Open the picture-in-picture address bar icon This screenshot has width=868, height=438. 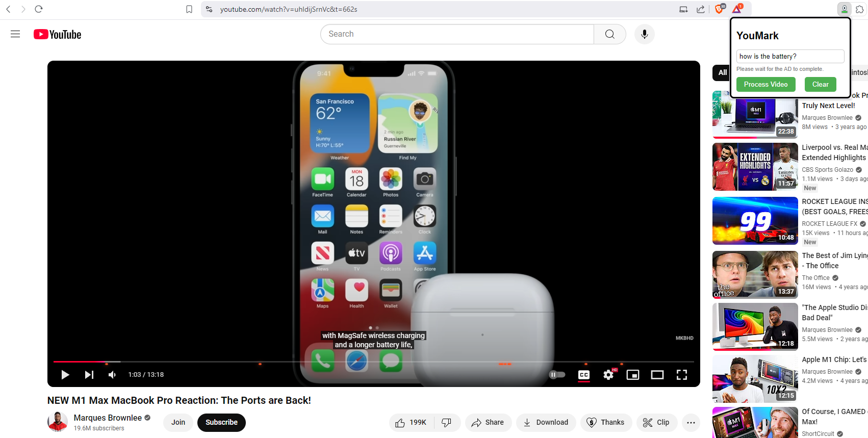(683, 9)
